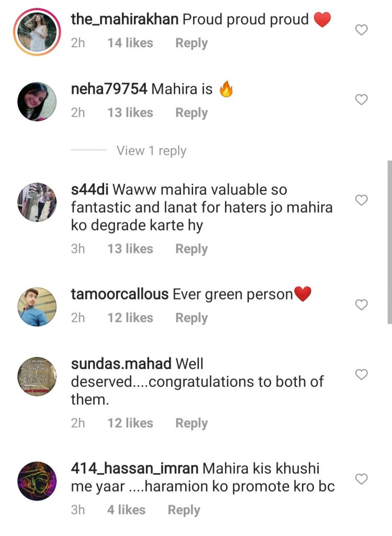Reply to 414_hassan_imran's comment

184,510
